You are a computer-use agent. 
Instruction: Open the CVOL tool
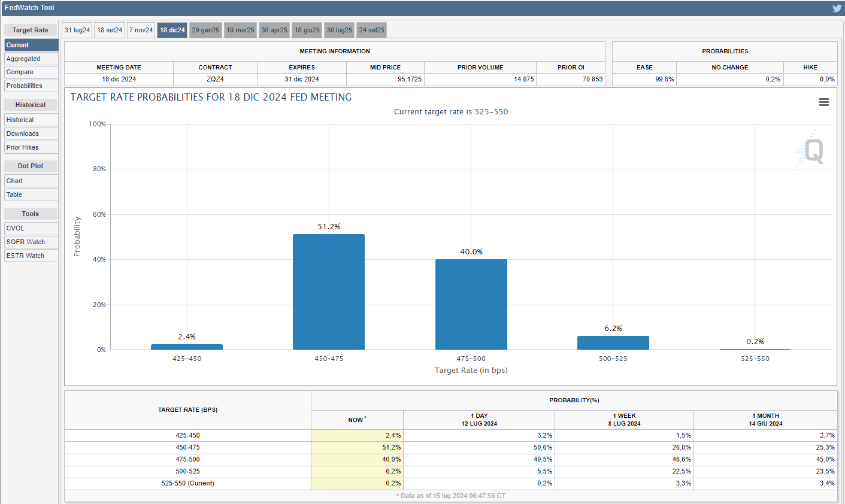tap(31, 228)
